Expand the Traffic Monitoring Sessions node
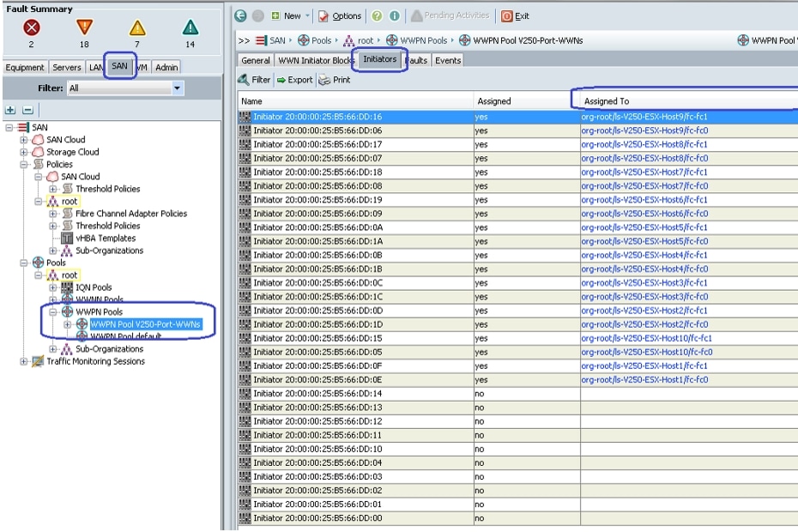The image size is (798, 532). [25, 361]
